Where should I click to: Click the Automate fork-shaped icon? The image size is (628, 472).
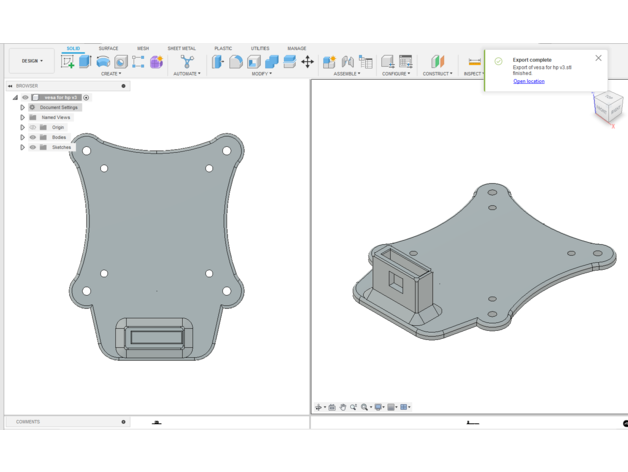(187, 62)
